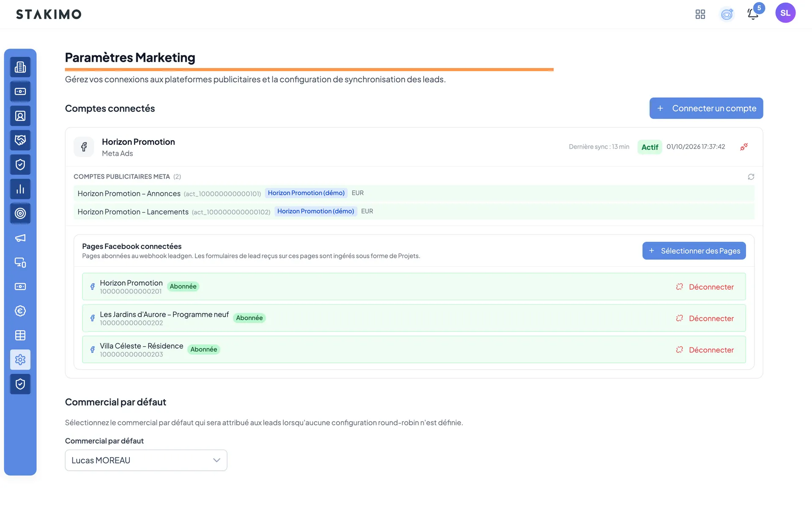This screenshot has height=508, width=812.
Task: Click the timestamp 01/10/2026 17:37:42
Action: pos(696,147)
